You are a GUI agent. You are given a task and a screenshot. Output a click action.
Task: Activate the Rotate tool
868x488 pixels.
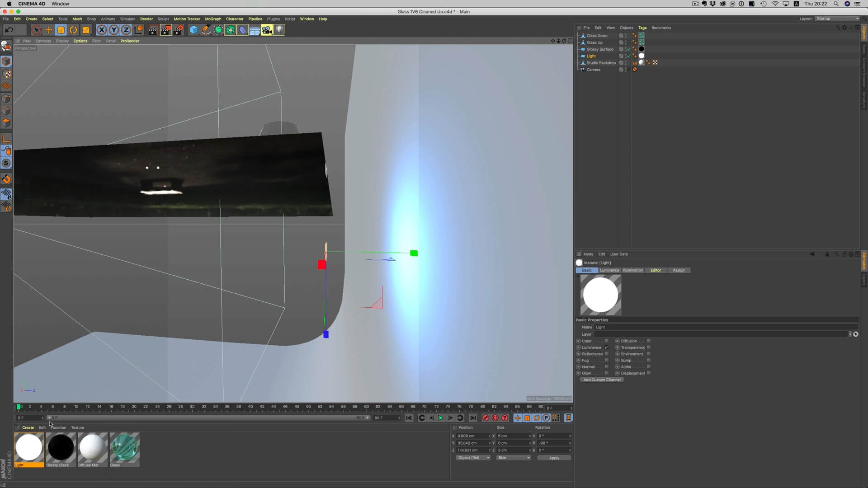[73, 30]
